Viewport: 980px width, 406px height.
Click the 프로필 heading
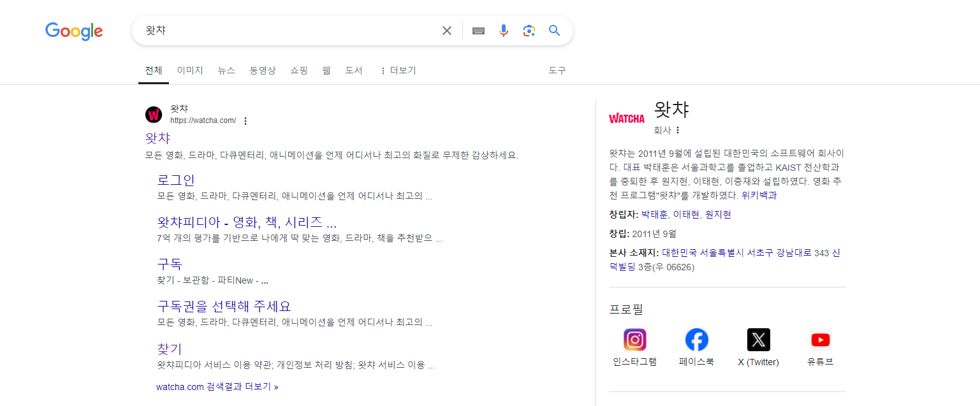click(626, 310)
